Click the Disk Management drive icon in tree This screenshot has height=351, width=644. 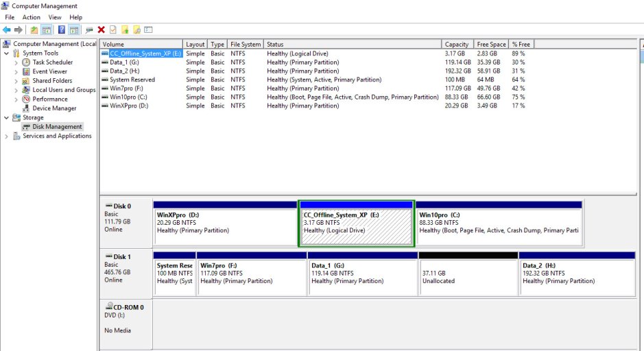coord(26,127)
